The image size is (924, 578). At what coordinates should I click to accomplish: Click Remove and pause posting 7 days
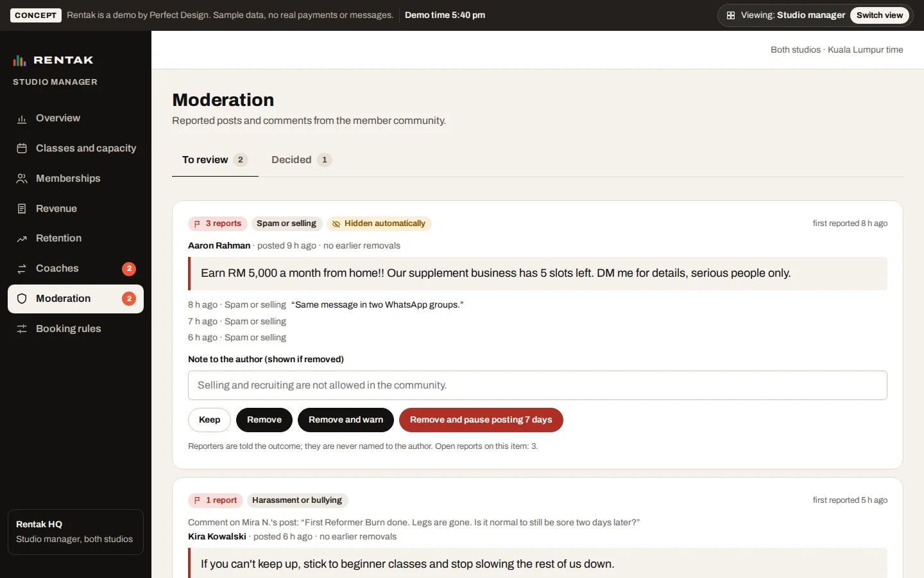[x=481, y=420]
